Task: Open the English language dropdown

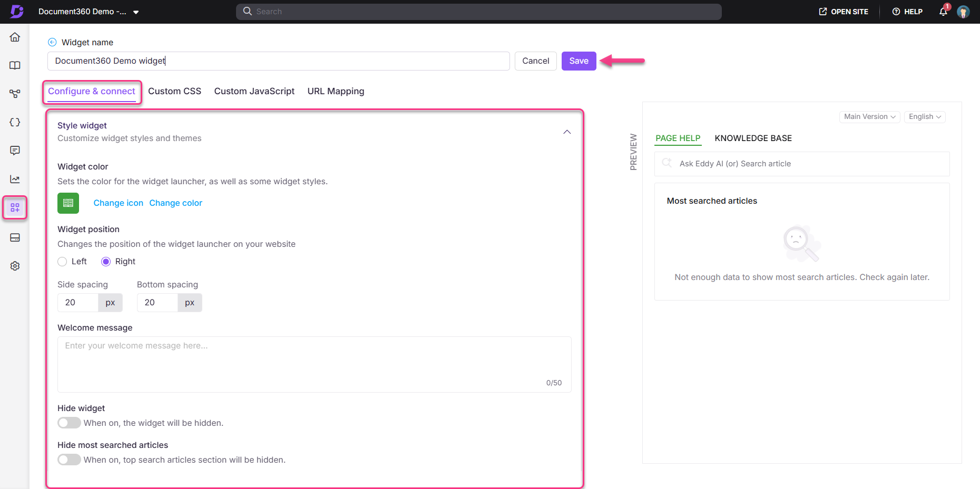Action: (924, 116)
